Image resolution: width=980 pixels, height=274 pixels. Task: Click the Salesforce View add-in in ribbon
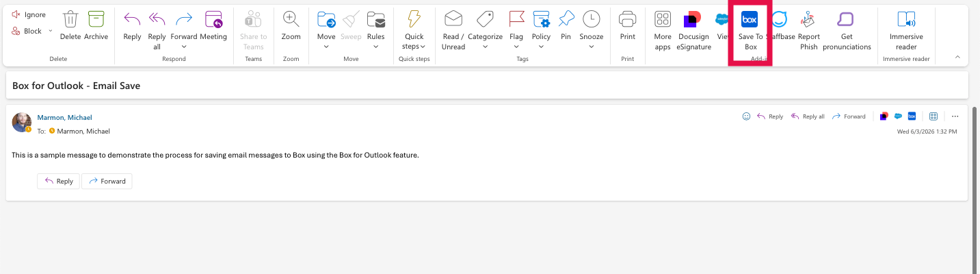[x=721, y=26]
